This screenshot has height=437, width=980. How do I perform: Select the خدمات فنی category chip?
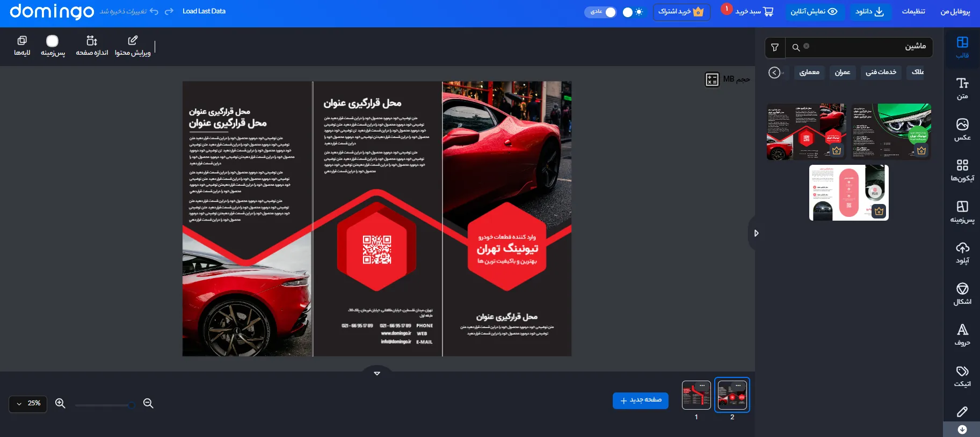pyautogui.click(x=881, y=72)
